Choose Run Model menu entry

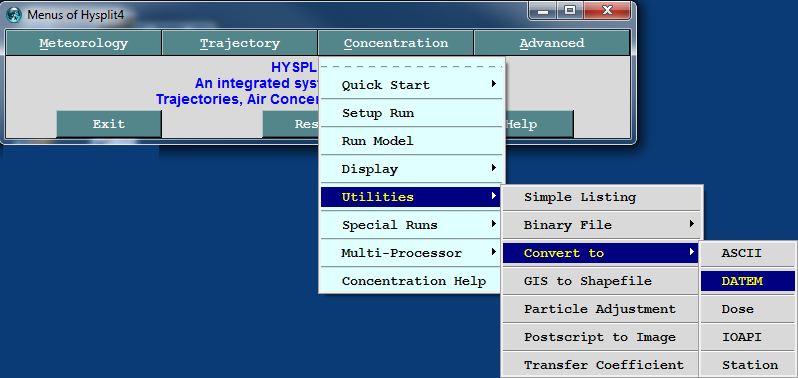pos(412,141)
